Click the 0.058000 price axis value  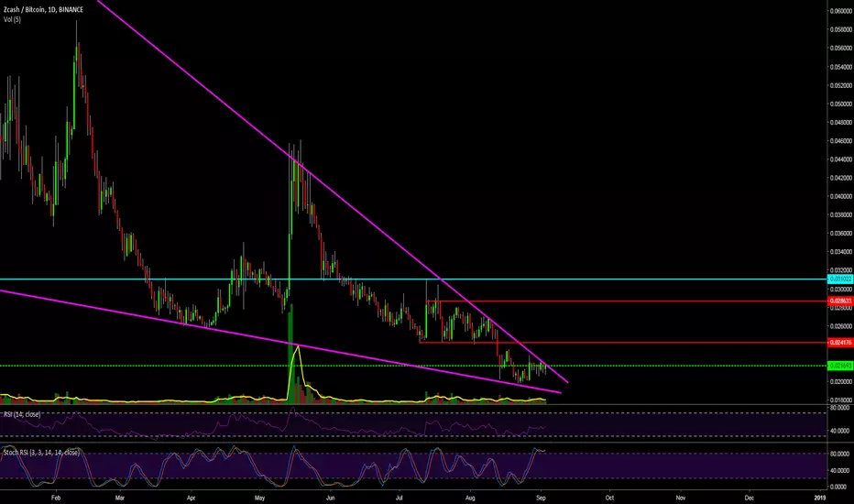pyautogui.click(x=840, y=29)
